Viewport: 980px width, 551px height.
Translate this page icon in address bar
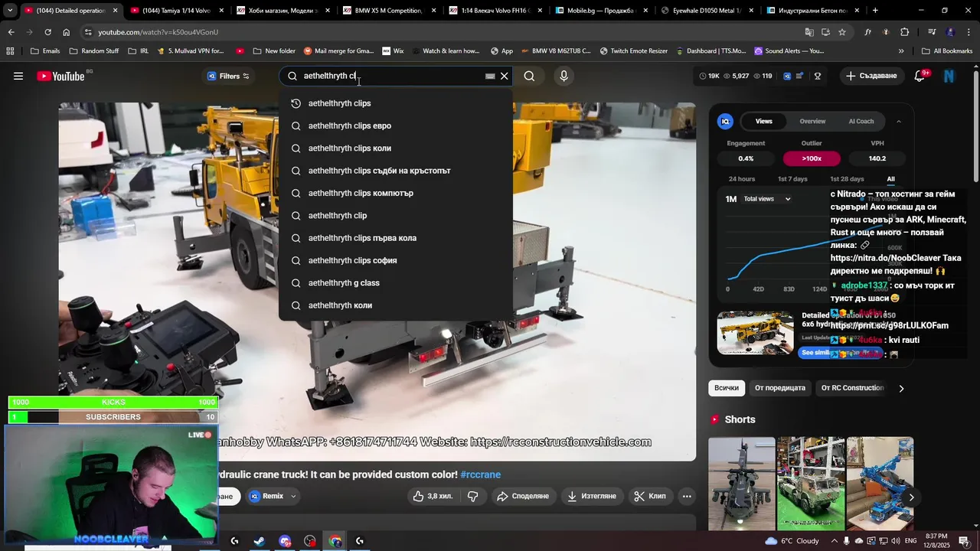coord(809,32)
